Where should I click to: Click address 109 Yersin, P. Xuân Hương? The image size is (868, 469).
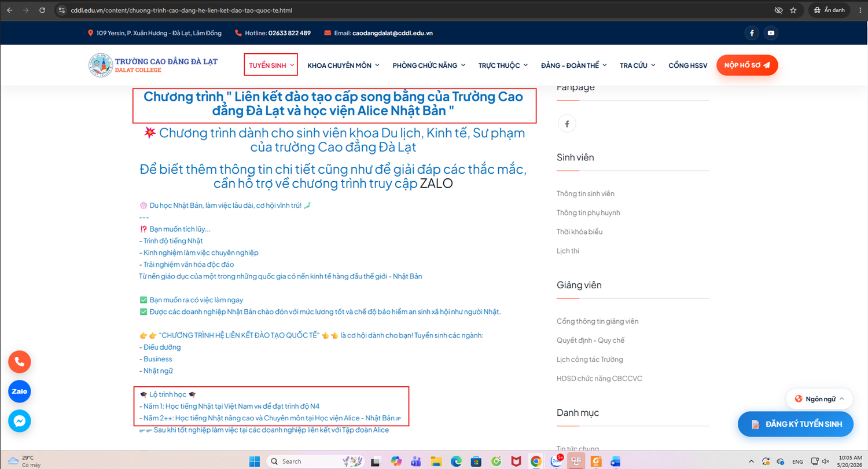point(159,33)
